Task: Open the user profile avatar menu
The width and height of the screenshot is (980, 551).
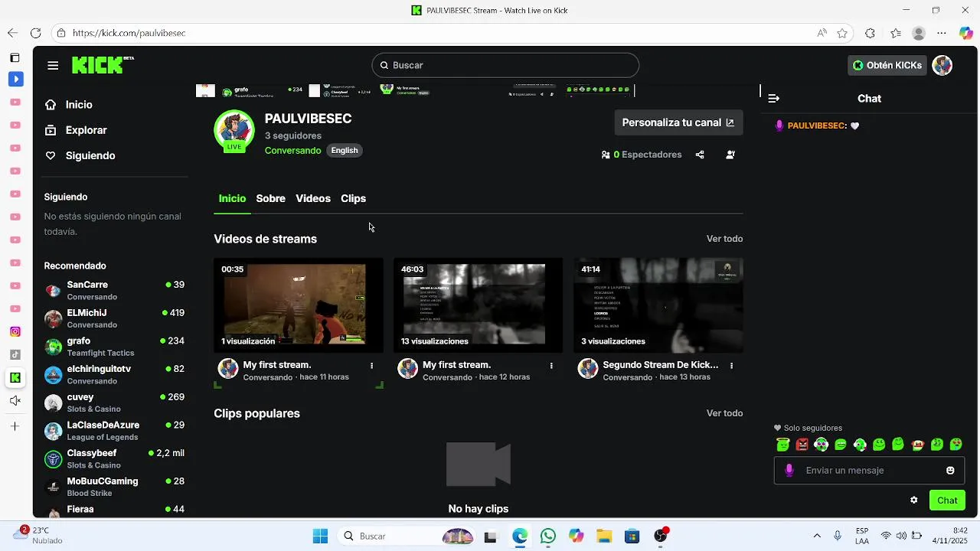Action: coord(942,65)
